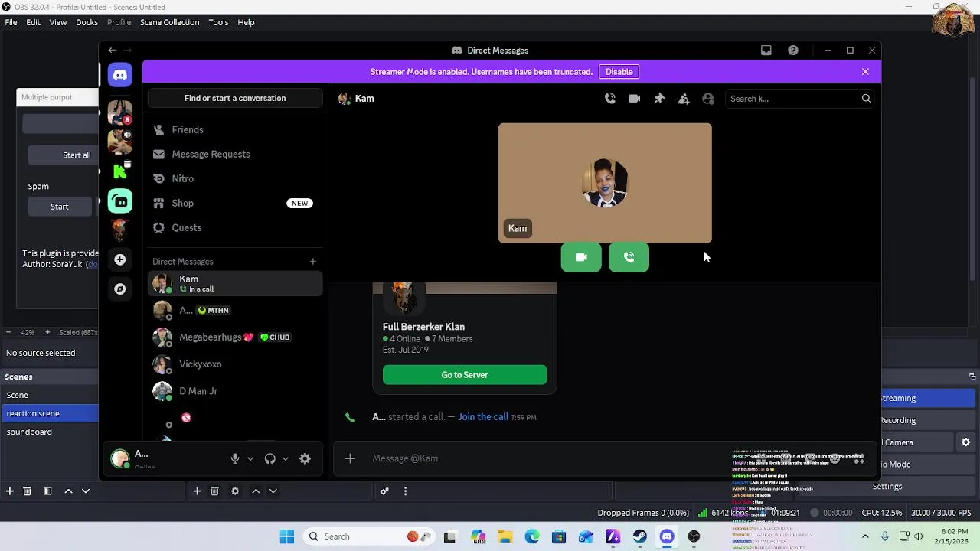The image size is (980, 551).
Task: Start video call icon in Kam header
Action: coord(635,99)
